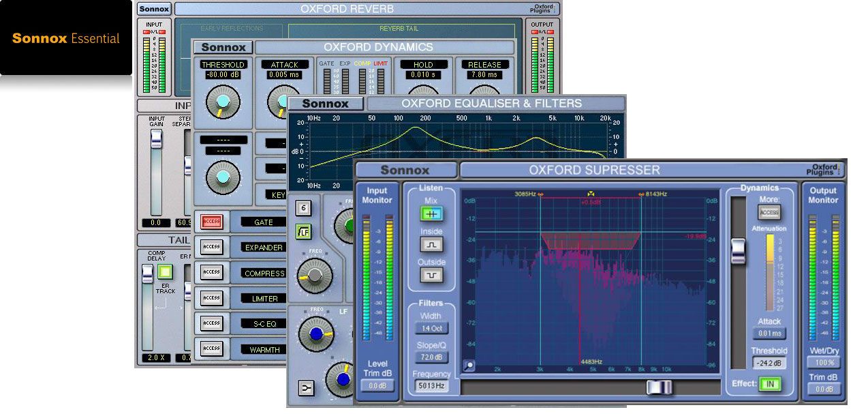Screen dimensions: 868x414
Task: Open Oxford Plugins menu in Reverb window
Action: click(543, 8)
